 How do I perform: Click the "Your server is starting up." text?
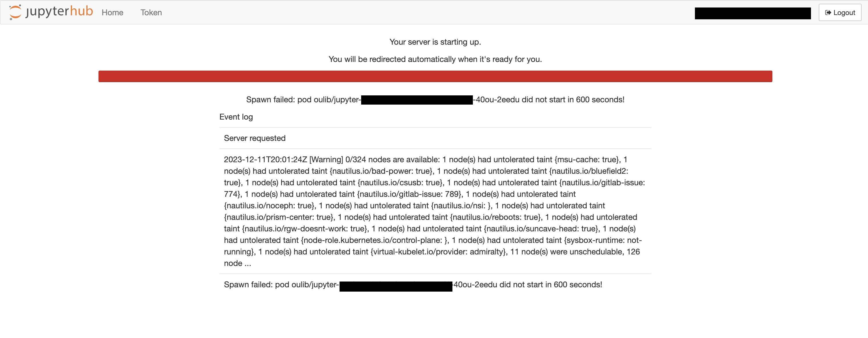[435, 42]
